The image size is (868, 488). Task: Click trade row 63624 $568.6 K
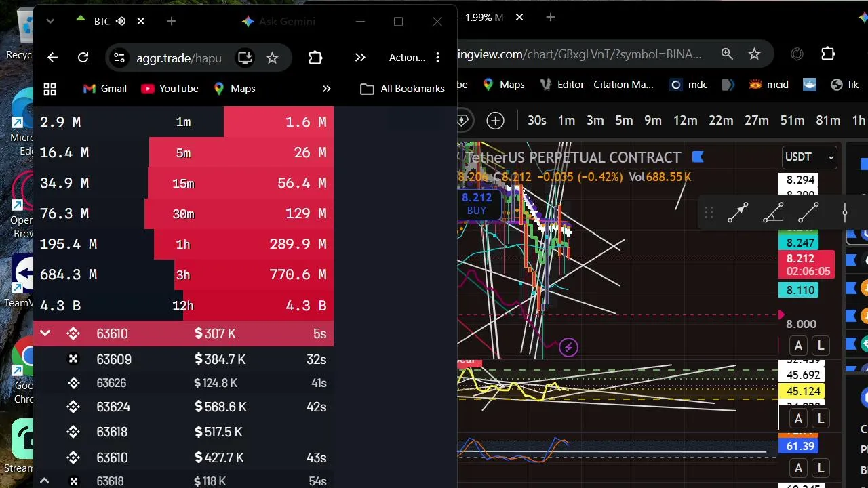pos(183,407)
